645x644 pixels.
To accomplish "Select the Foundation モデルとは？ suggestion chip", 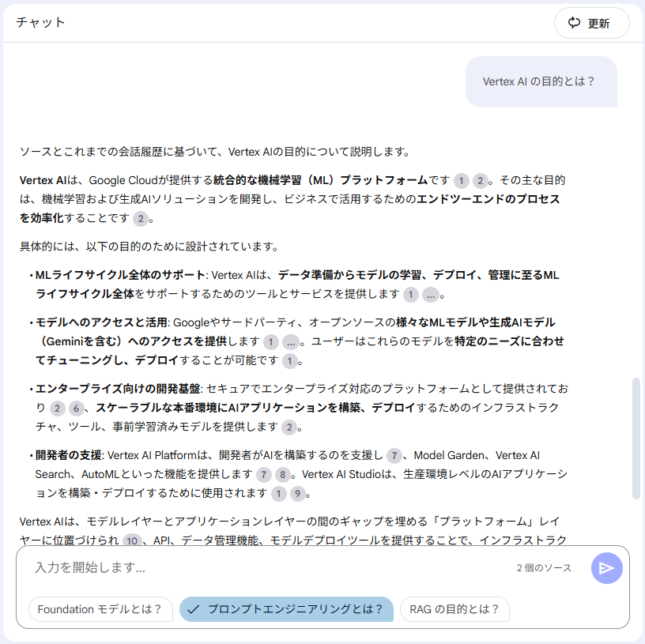I will [100, 609].
